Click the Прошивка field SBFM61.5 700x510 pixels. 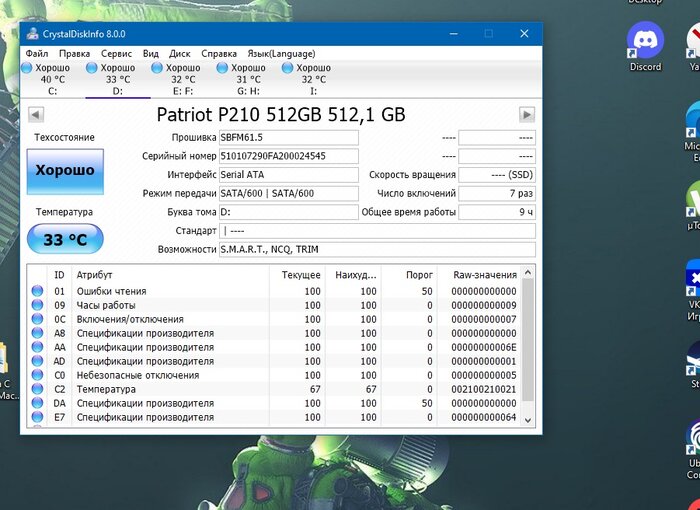[288, 138]
